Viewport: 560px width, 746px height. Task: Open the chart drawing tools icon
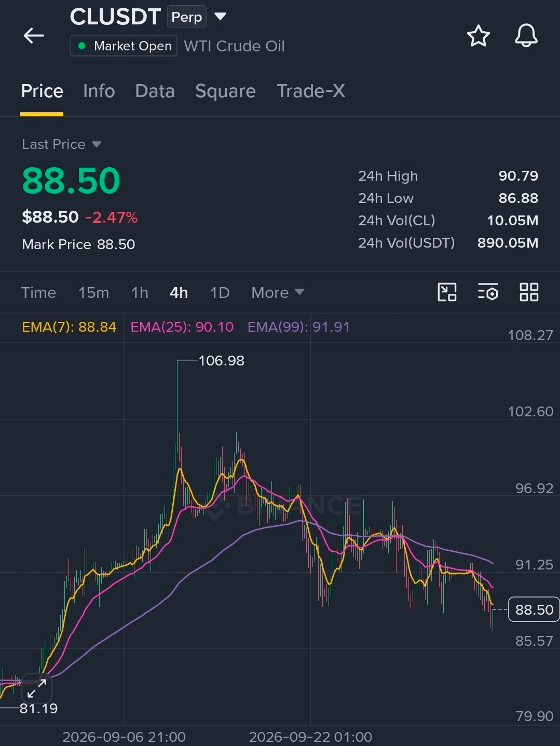447,292
